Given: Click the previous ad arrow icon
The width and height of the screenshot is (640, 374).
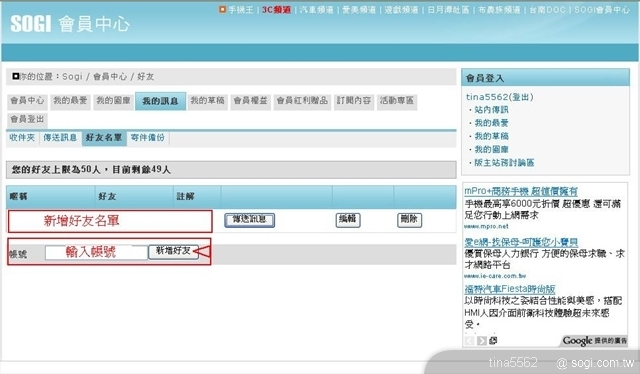Looking at the screenshot, I should tap(469, 341).
